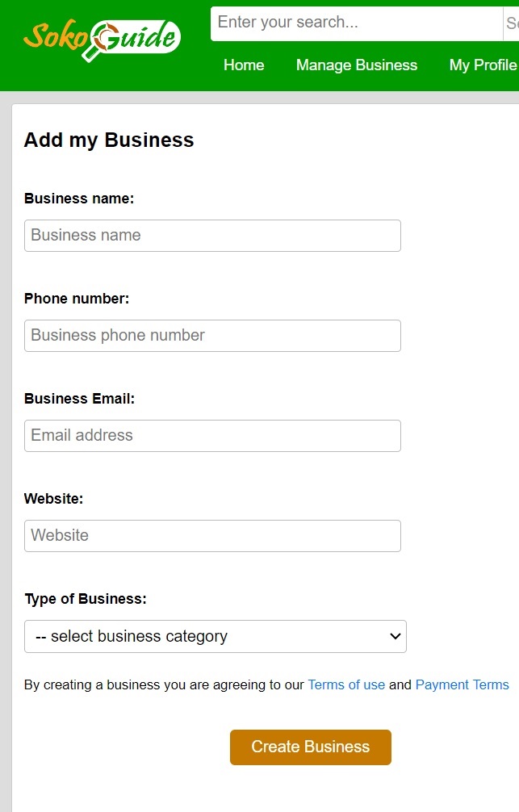This screenshot has width=519, height=812.
Task: Click the Create Business button
Action: click(311, 747)
